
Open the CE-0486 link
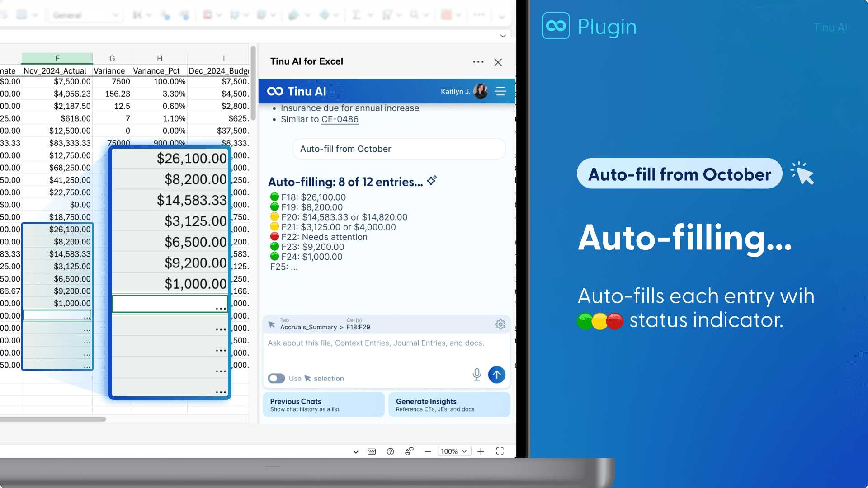[x=340, y=119]
